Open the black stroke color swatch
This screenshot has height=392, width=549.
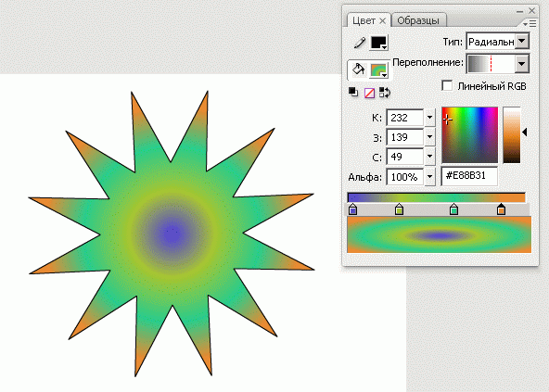pos(379,43)
